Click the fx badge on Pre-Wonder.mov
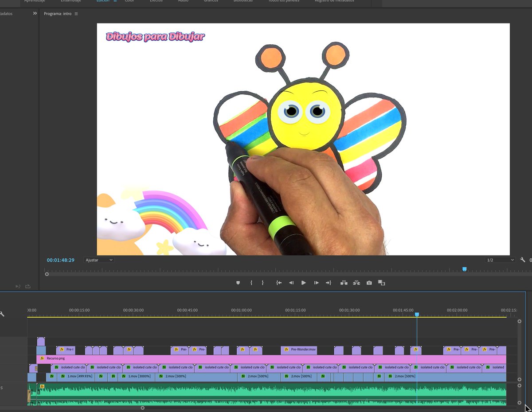The image size is (532, 412). pyautogui.click(x=287, y=350)
